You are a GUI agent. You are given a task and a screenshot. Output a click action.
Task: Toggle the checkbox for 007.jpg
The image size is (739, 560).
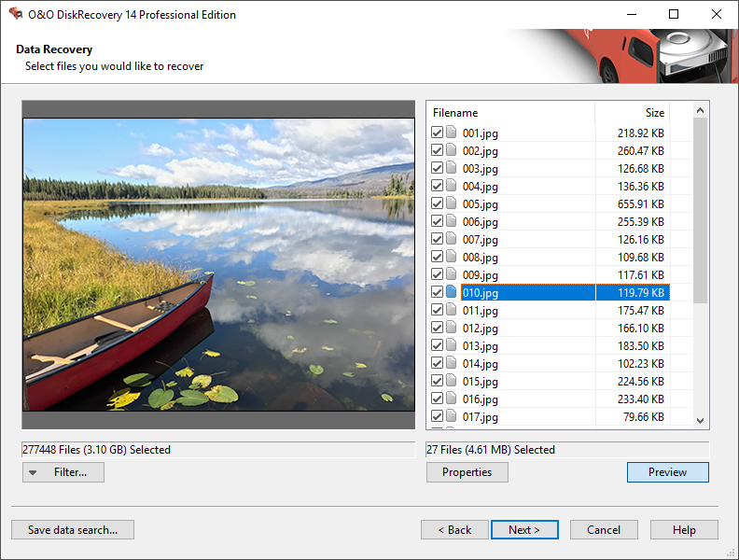coord(437,240)
